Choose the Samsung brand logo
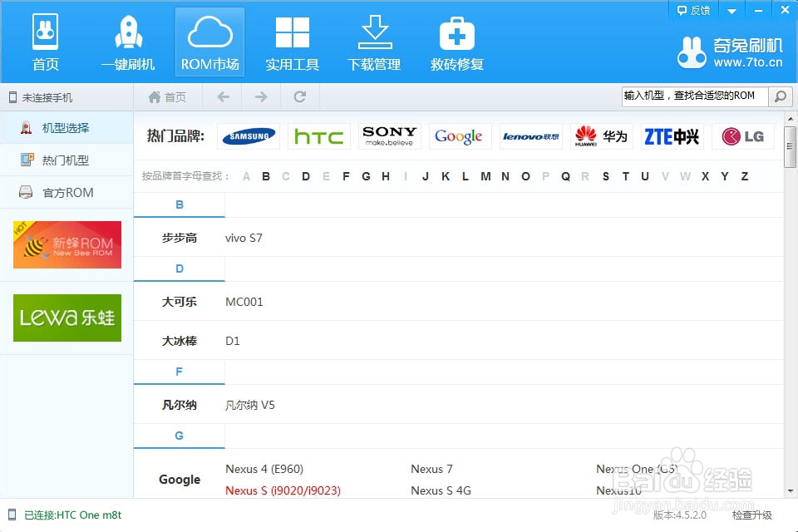 [249, 136]
